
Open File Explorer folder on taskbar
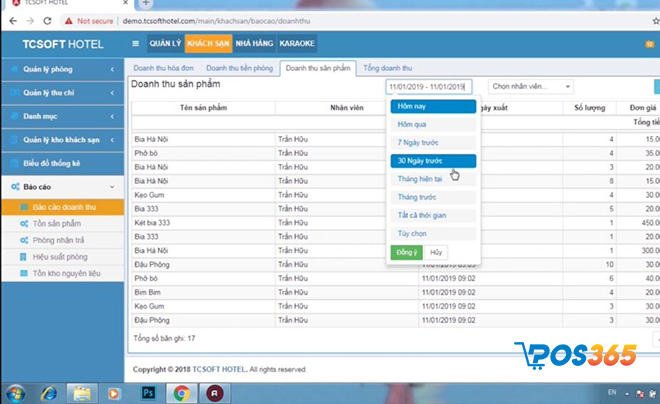click(82, 393)
